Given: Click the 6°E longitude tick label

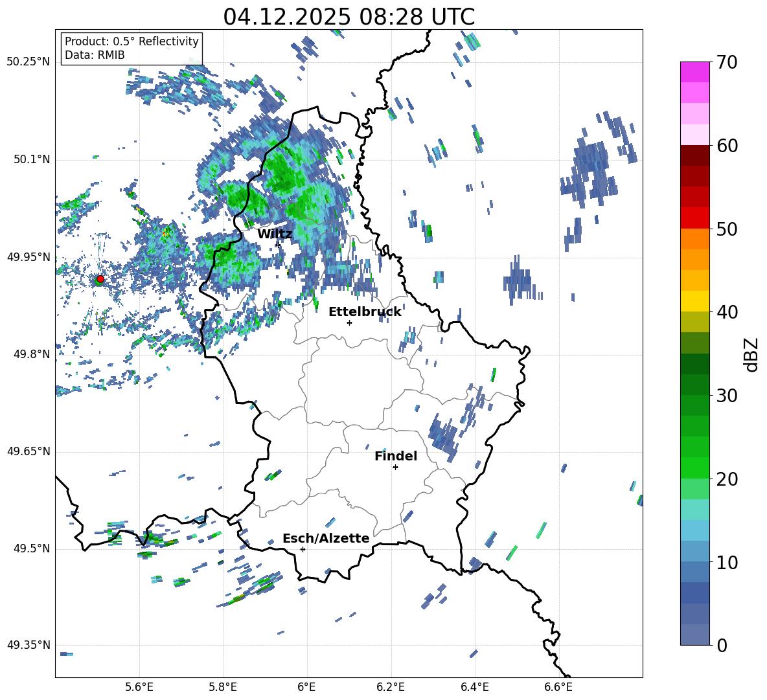Looking at the screenshot, I should tap(306, 687).
